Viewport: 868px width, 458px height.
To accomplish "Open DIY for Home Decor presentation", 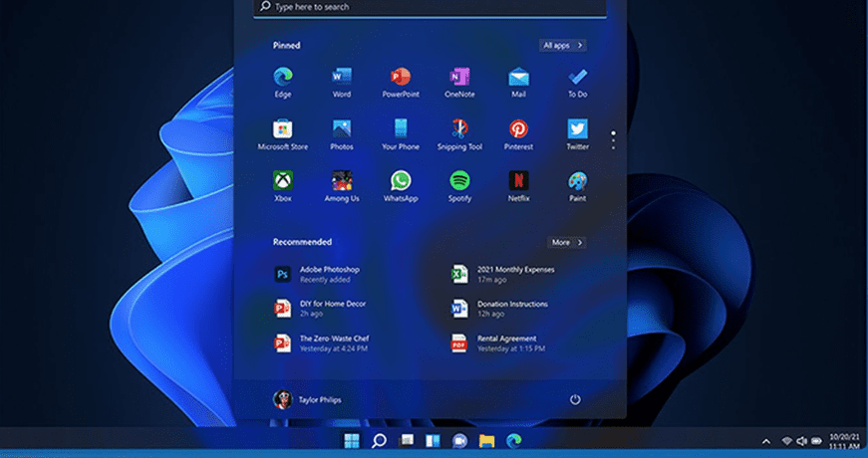I will pos(320,309).
